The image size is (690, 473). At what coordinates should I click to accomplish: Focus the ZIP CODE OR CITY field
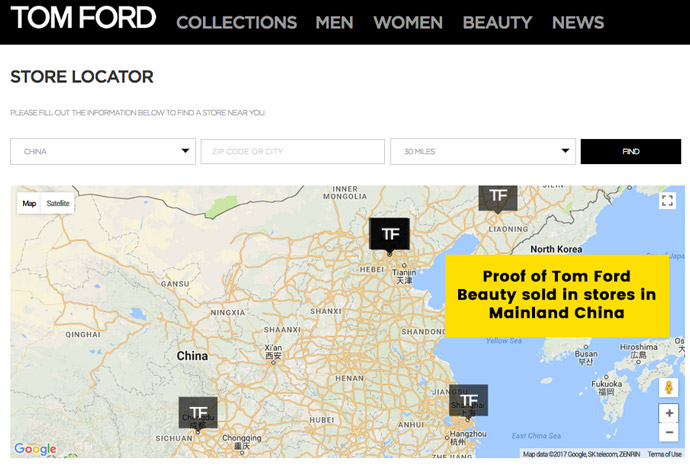(293, 151)
